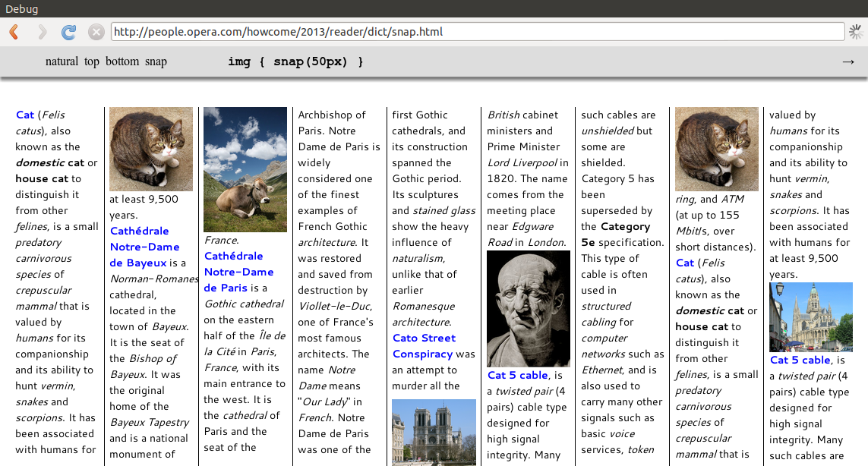Click the italic text "structured"
Viewport: 868px width, 466px height.
click(x=606, y=306)
